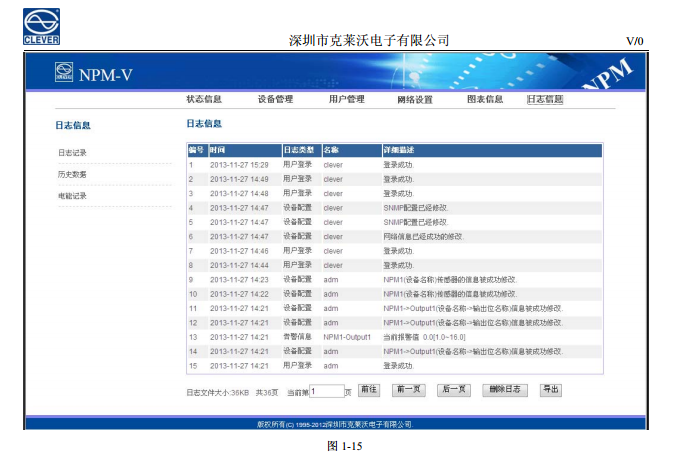Screen dimensions: 683x464
Task: Go to next page with 后一页
Action: [x=454, y=389]
